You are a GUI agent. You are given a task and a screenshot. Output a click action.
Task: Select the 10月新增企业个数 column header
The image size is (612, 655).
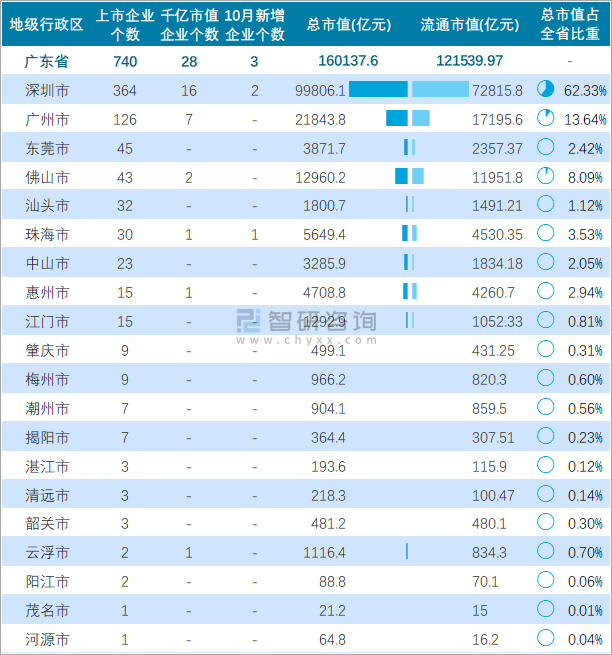(x=255, y=24)
